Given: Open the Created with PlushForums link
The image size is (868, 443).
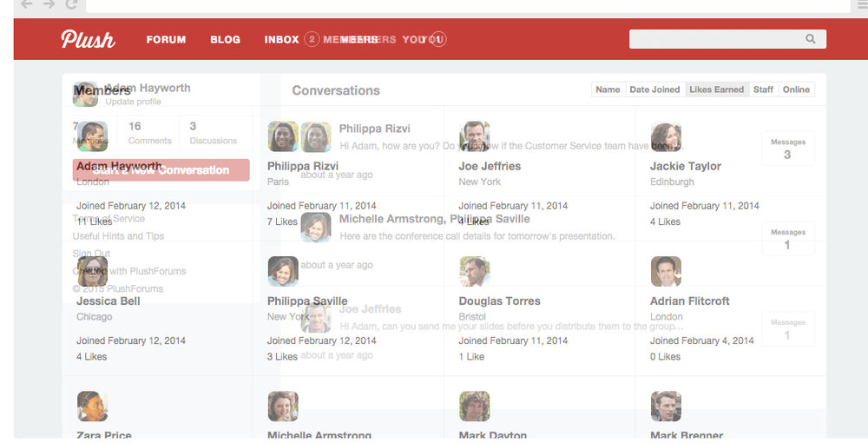Looking at the screenshot, I should (129, 271).
